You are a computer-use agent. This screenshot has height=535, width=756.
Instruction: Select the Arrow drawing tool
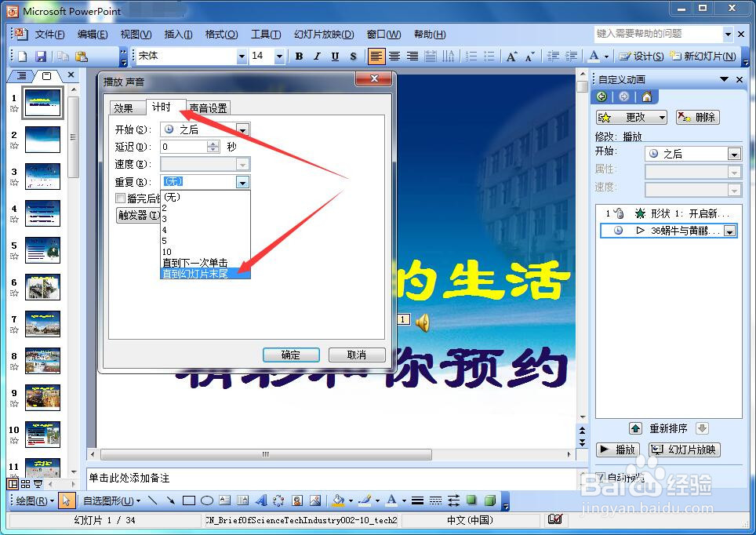click(x=170, y=500)
